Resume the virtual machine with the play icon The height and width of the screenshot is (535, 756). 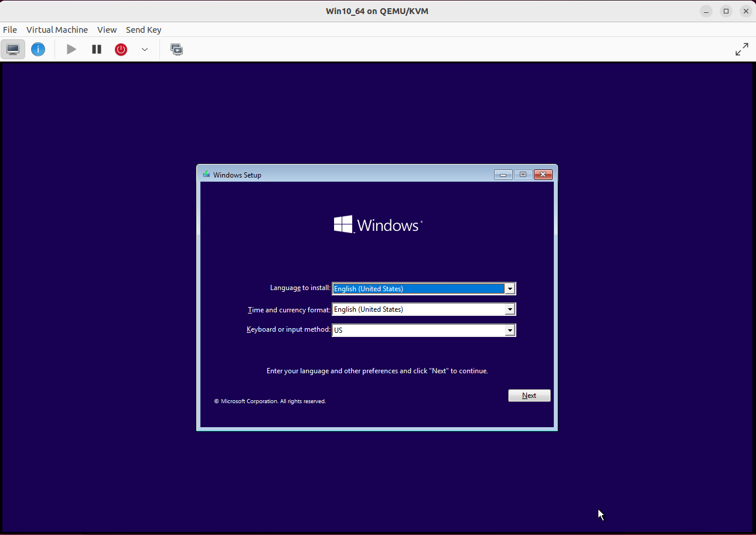point(71,49)
